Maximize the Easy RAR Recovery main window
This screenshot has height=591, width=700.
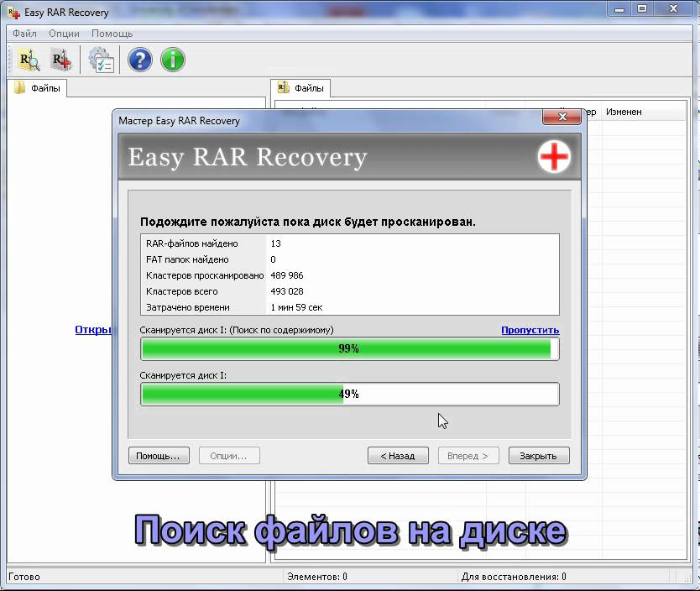tap(642, 9)
